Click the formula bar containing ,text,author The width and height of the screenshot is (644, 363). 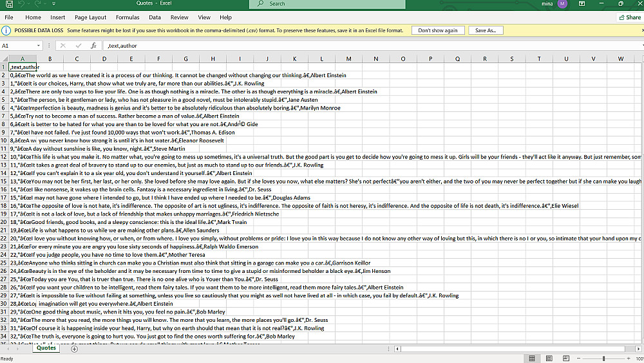pos(372,46)
